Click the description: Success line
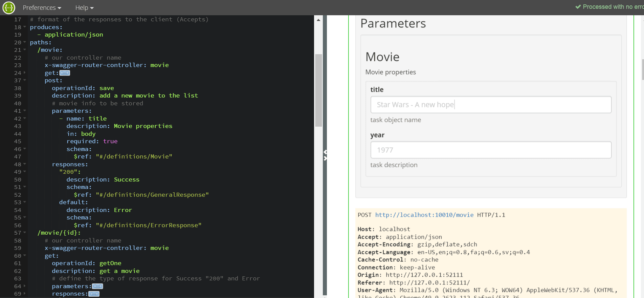 [103, 179]
